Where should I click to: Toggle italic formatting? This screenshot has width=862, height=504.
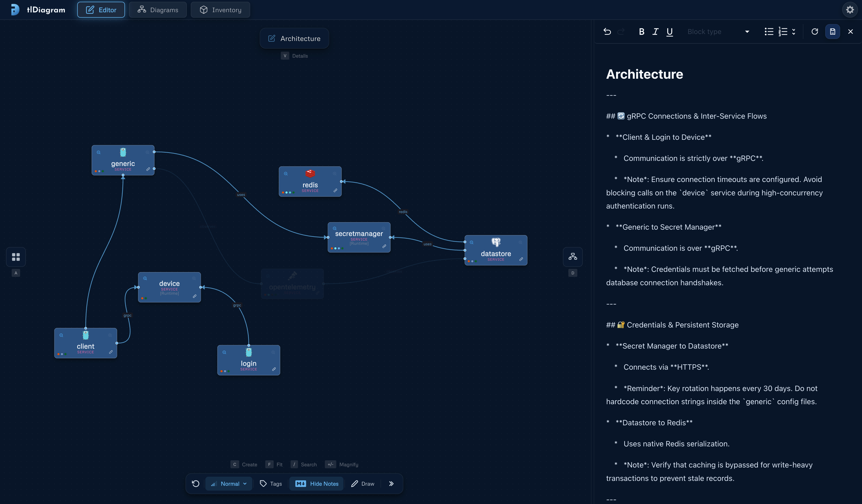pos(655,32)
